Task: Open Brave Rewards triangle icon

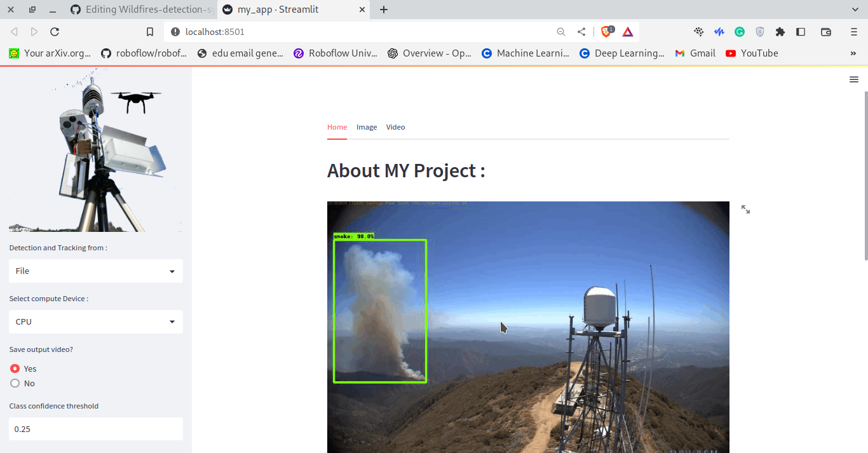Action: tap(628, 31)
